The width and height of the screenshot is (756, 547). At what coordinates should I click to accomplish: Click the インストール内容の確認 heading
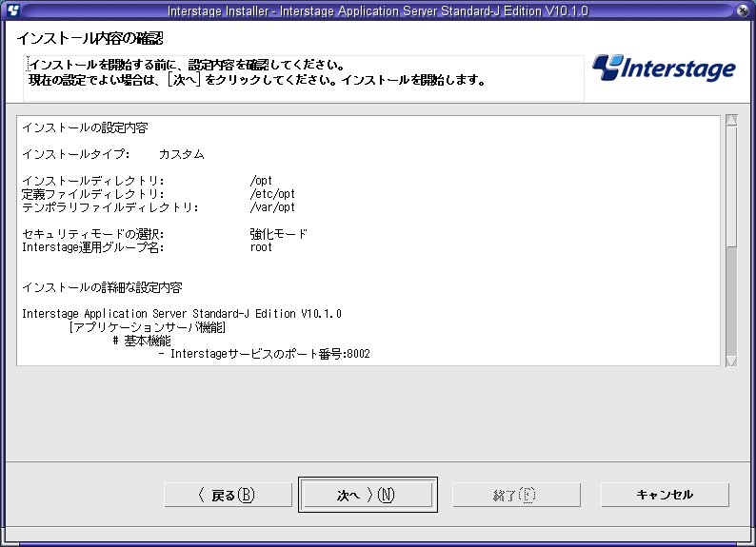coord(90,38)
